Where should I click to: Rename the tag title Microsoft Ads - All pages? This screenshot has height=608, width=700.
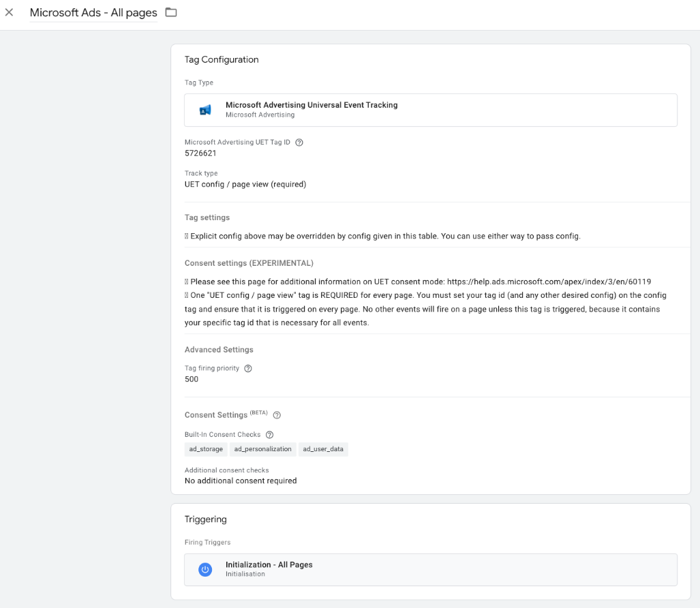coord(93,13)
